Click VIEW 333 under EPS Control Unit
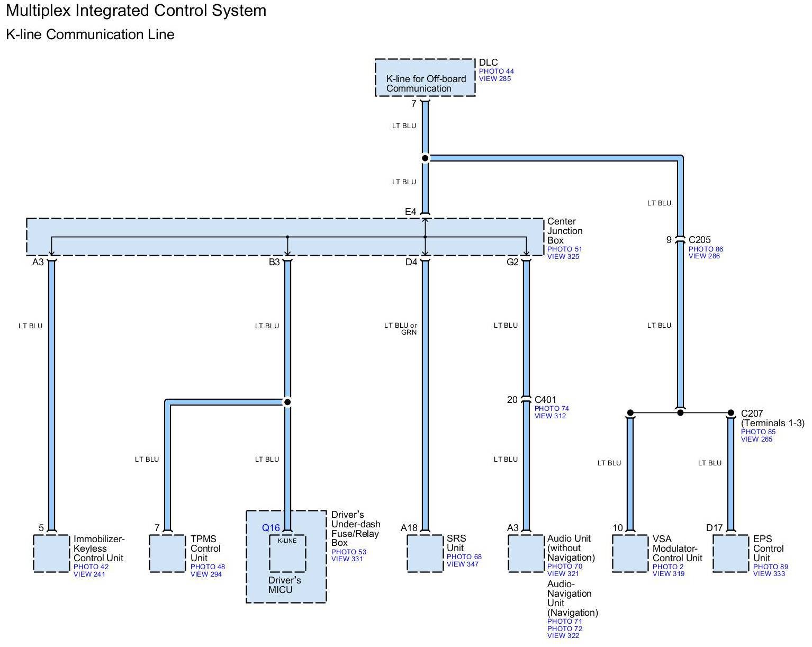 (x=769, y=574)
